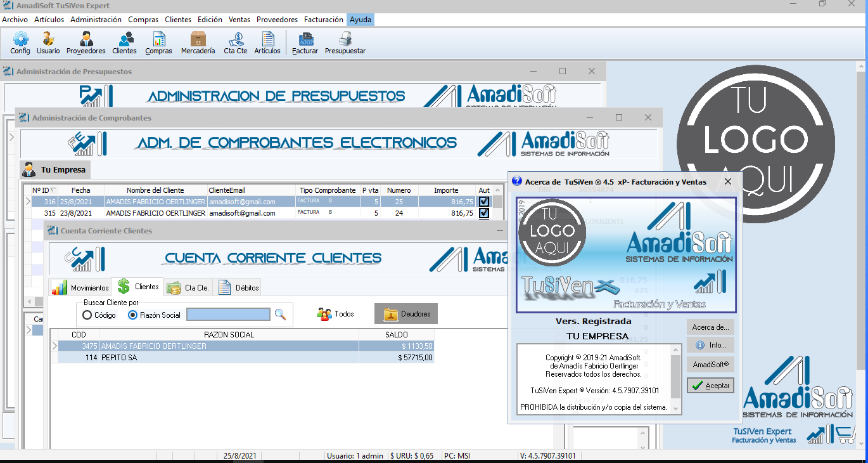Open the Compras menu in the menu bar
Screen dimensions: 868x463
[143, 20]
